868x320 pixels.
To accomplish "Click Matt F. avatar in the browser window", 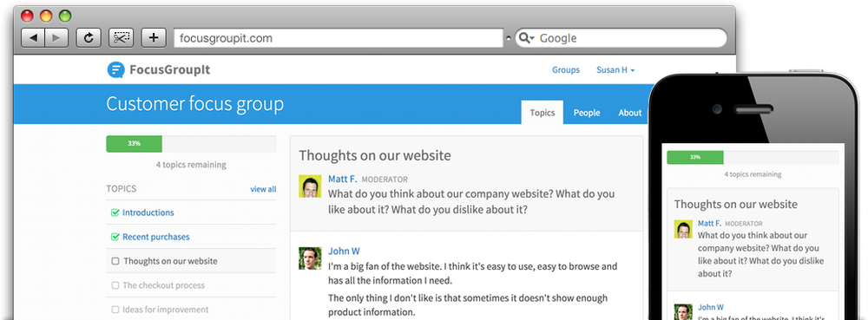I will point(310,186).
